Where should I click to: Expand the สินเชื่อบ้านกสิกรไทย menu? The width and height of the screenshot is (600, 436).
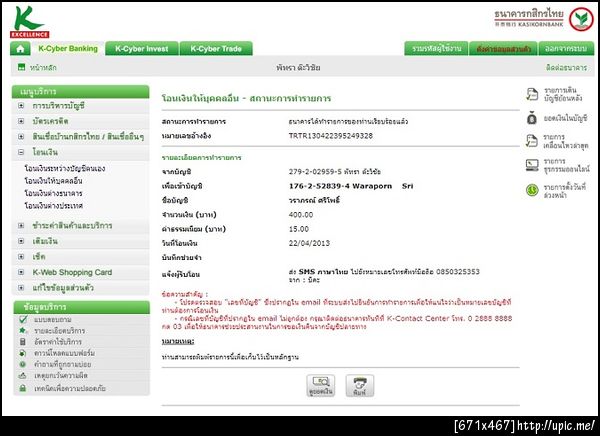click(21, 136)
